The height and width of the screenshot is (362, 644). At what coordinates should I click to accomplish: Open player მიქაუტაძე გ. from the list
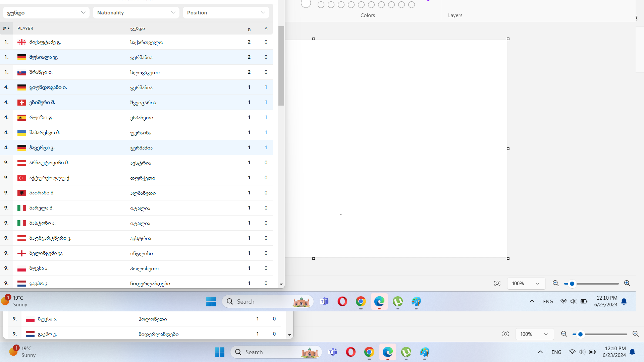point(45,42)
